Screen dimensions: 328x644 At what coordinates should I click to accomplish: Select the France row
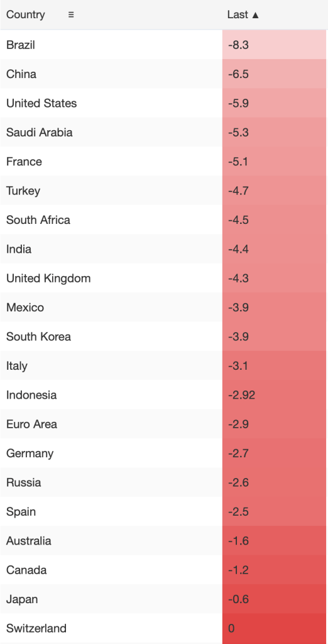pos(164,162)
